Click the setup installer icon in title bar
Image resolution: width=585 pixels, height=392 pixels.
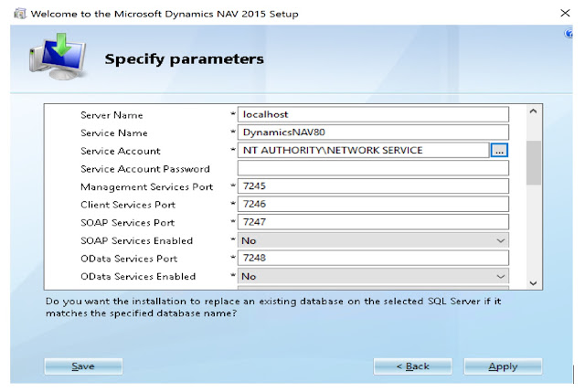tap(20, 14)
